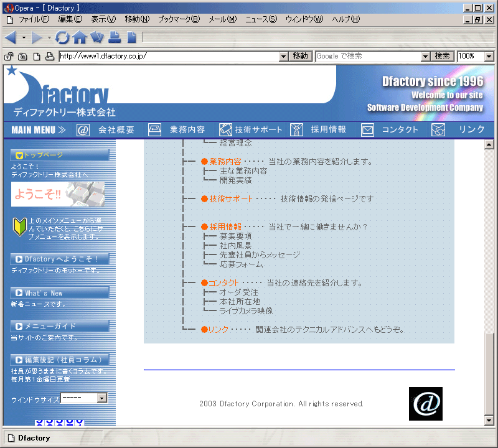The height and width of the screenshot is (448, 498).
Task: Open the ウィンドウ(W) menu
Action: click(304, 20)
